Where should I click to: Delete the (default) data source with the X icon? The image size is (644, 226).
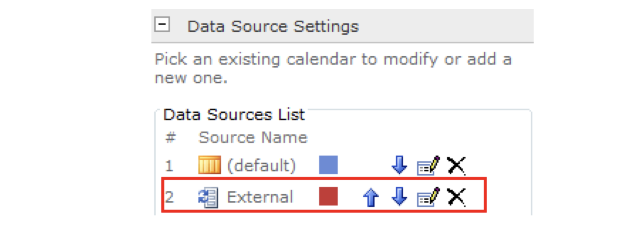(457, 165)
